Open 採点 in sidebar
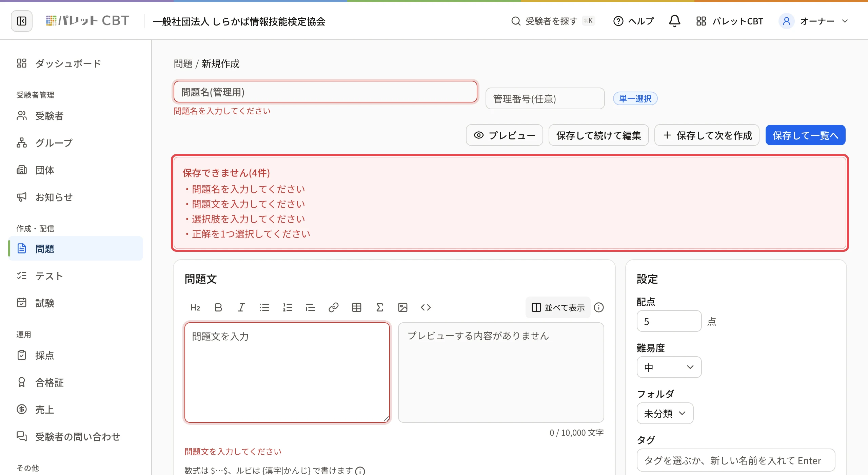This screenshot has height=475, width=868. click(75, 355)
